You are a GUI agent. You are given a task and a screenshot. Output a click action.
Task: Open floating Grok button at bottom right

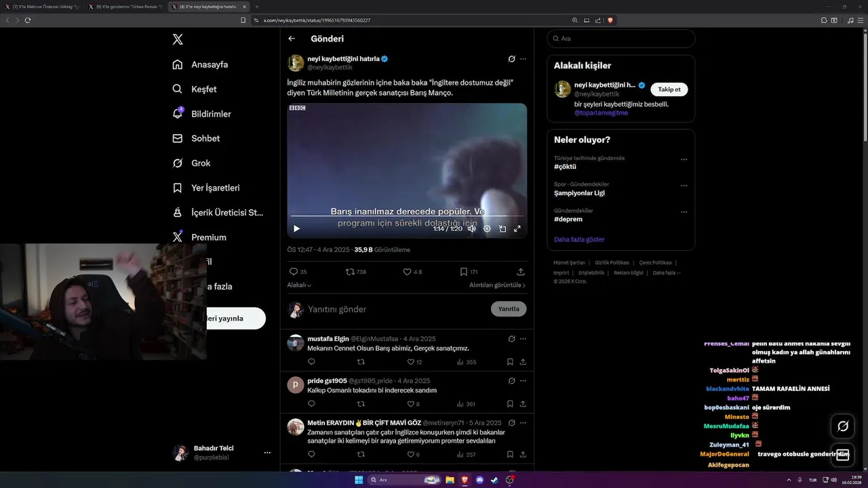tap(843, 426)
